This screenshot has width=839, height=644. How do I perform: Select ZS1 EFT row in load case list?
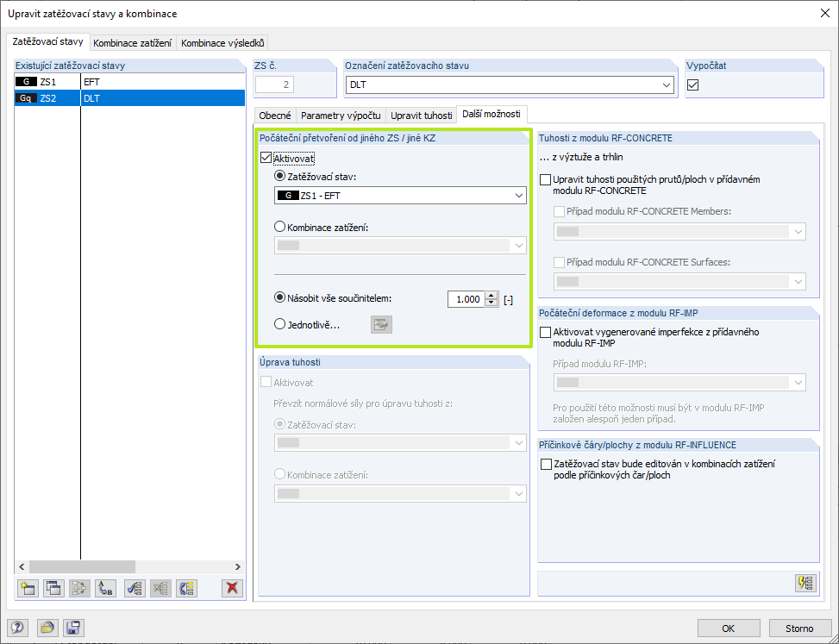pyautogui.click(x=129, y=82)
